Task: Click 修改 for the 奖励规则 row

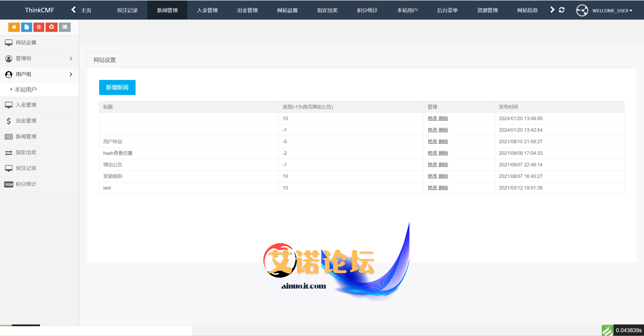Action: pos(432,176)
